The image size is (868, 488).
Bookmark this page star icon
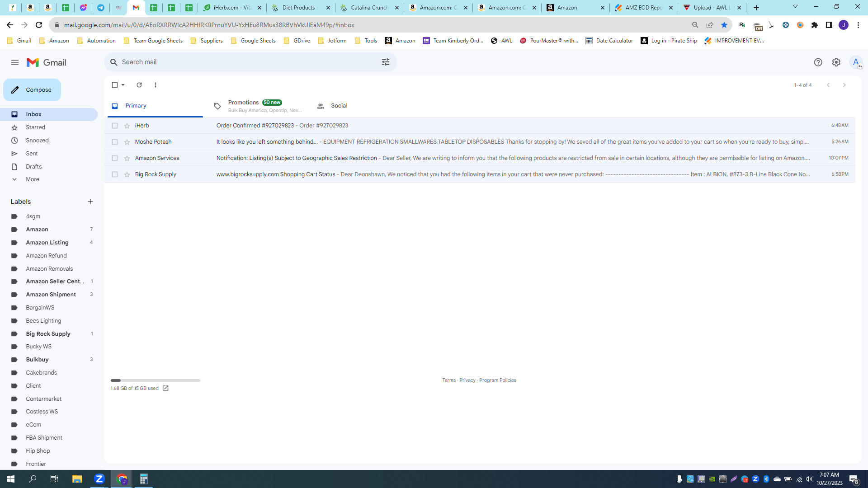click(724, 25)
